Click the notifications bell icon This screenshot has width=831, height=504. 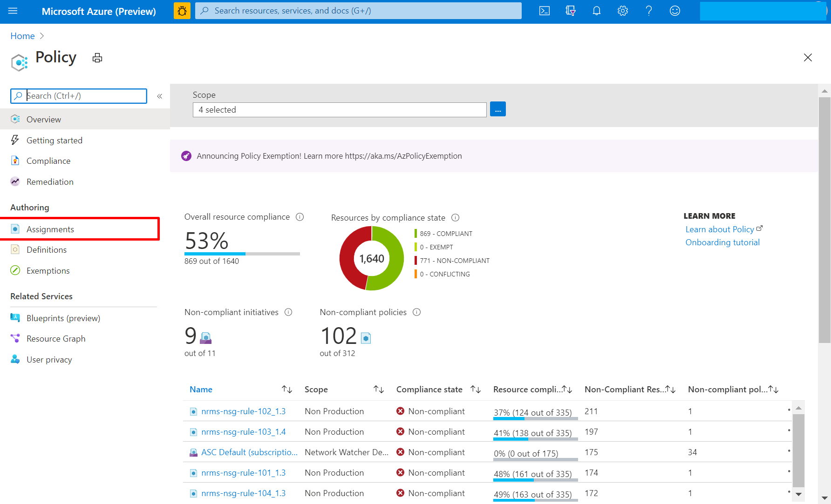pyautogui.click(x=596, y=11)
